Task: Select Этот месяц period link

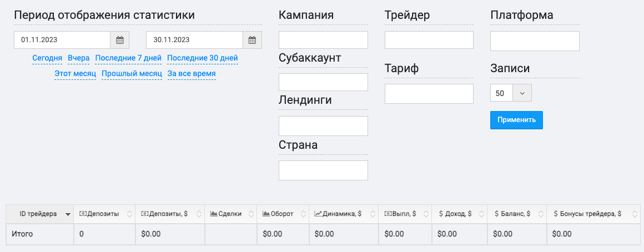Action: pyautogui.click(x=75, y=74)
